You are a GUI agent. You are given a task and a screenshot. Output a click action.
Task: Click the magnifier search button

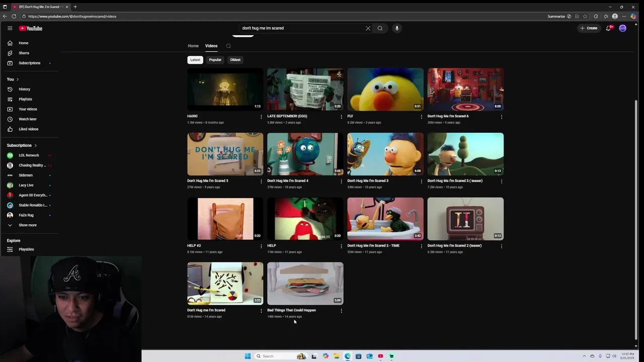click(380, 28)
